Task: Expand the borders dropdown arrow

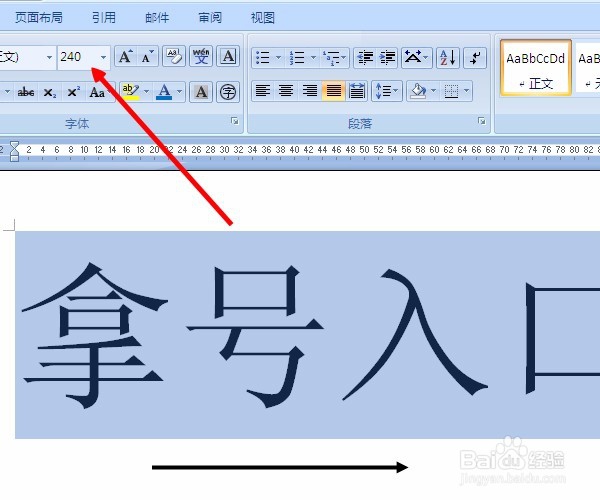Action: point(466,91)
